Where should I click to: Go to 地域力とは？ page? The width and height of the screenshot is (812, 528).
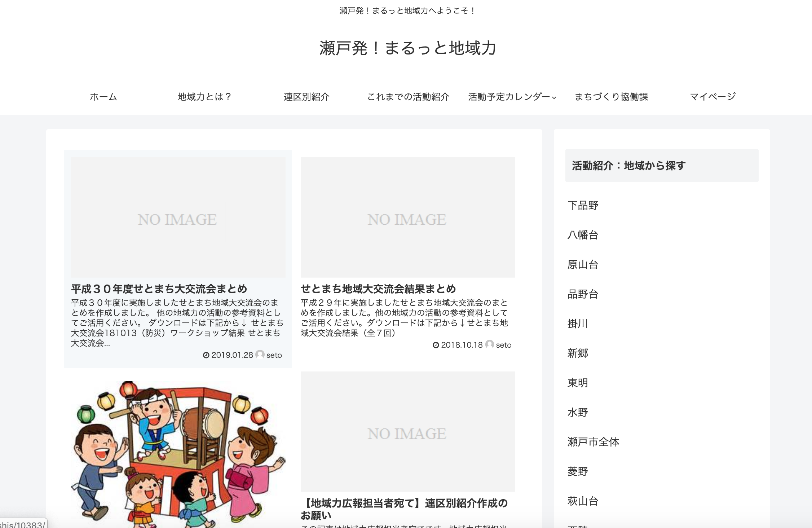click(204, 97)
